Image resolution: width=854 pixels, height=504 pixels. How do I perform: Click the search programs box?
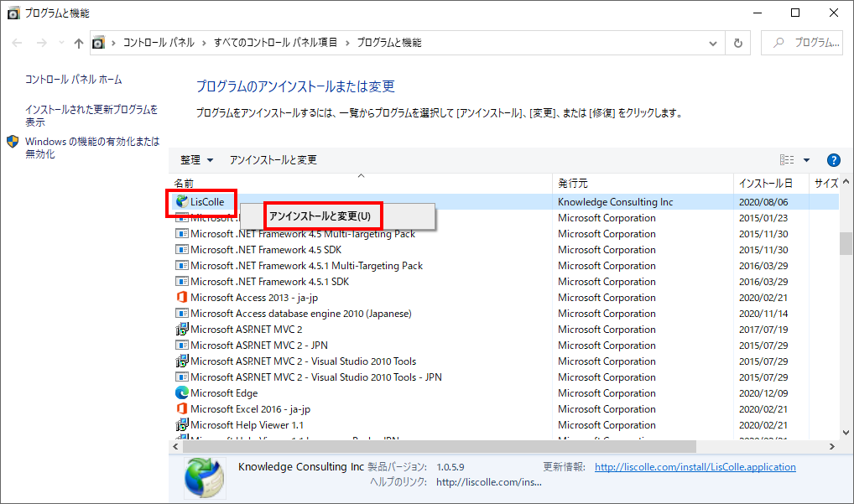[802, 43]
